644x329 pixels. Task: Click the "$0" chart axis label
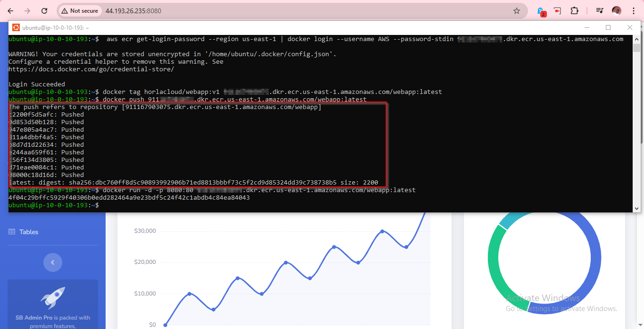coord(152,325)
